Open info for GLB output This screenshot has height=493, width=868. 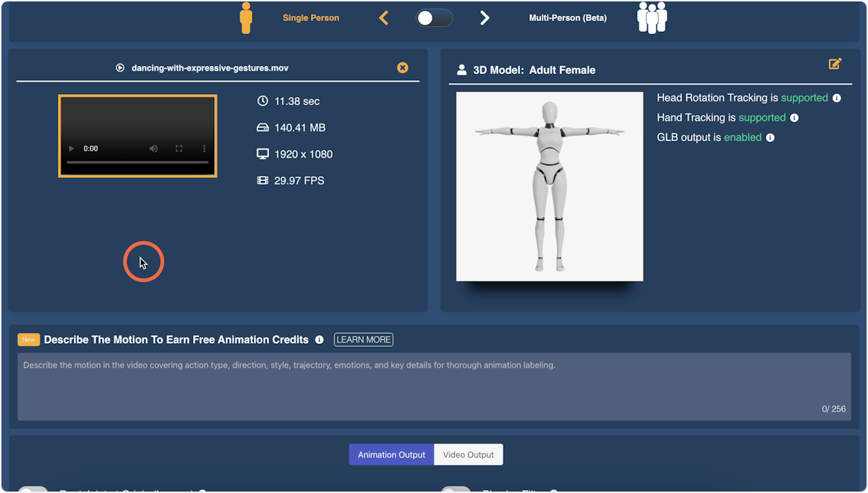point(770,138)
